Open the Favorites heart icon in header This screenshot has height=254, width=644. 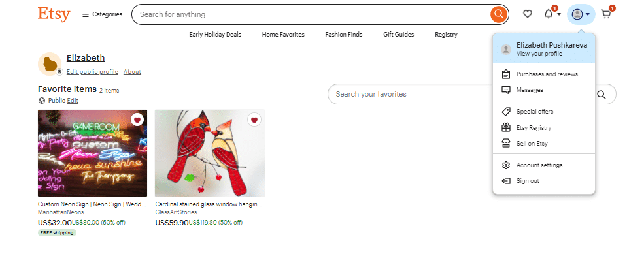[x=528, y=14]
